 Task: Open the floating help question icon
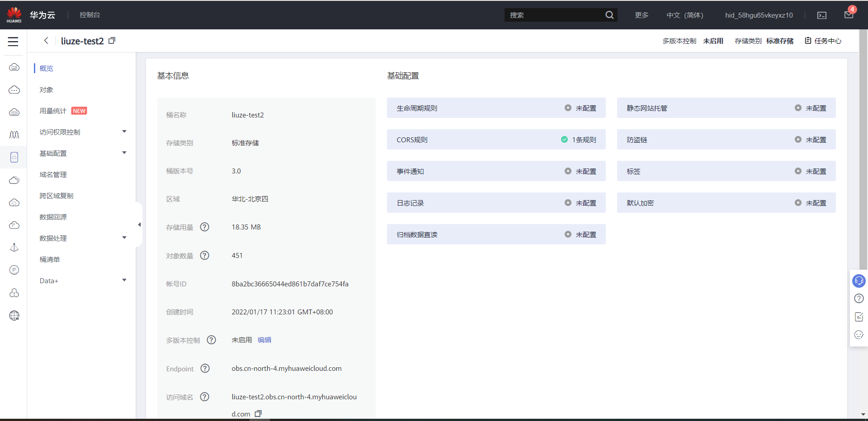pyautogui.click(x=859, y=299)
